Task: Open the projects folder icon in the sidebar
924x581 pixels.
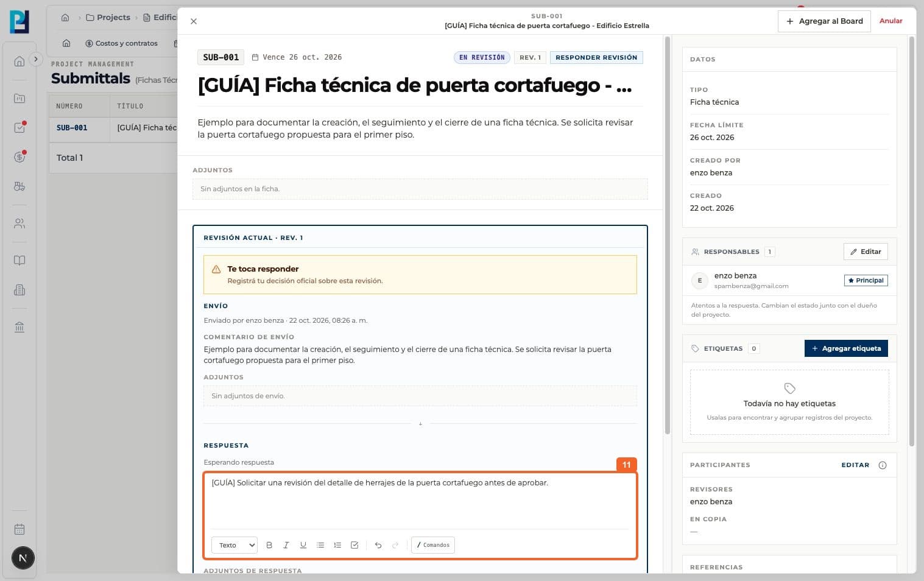Action: [x=19, y=98]
